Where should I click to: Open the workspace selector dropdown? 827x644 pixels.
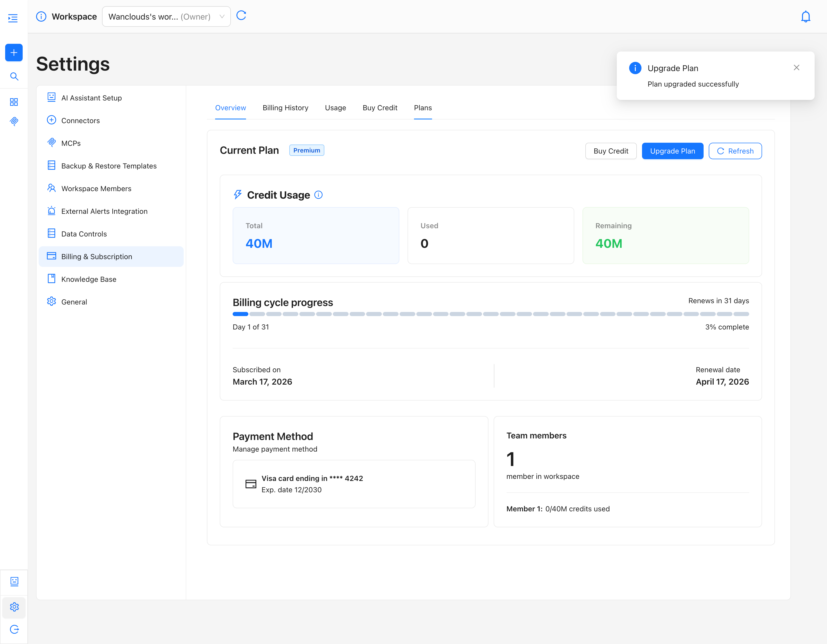click(x=166, y=17)
